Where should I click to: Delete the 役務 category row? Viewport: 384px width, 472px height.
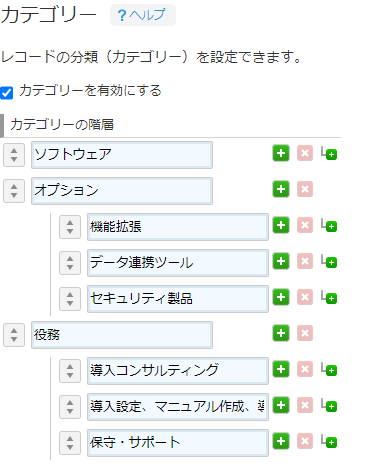click(305, 333)
